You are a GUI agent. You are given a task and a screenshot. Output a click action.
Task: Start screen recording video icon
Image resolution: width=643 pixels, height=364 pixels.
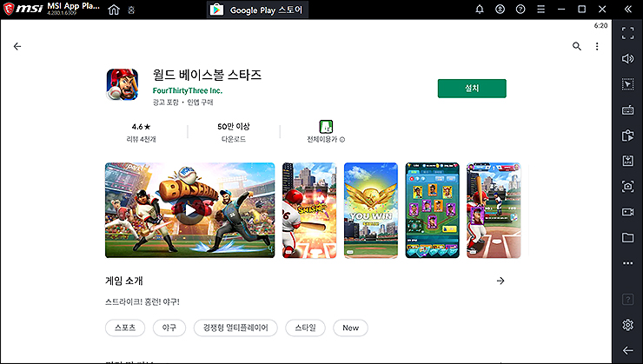point(627,212)
